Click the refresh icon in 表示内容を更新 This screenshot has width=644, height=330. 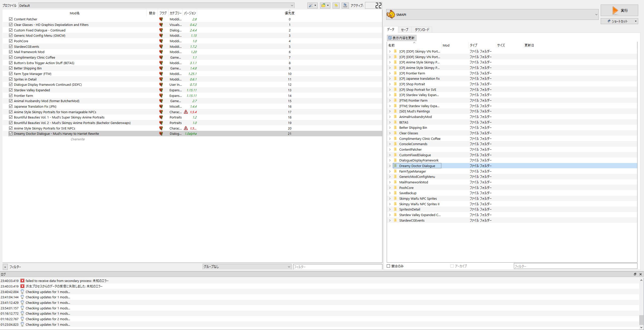coord(390,38)
